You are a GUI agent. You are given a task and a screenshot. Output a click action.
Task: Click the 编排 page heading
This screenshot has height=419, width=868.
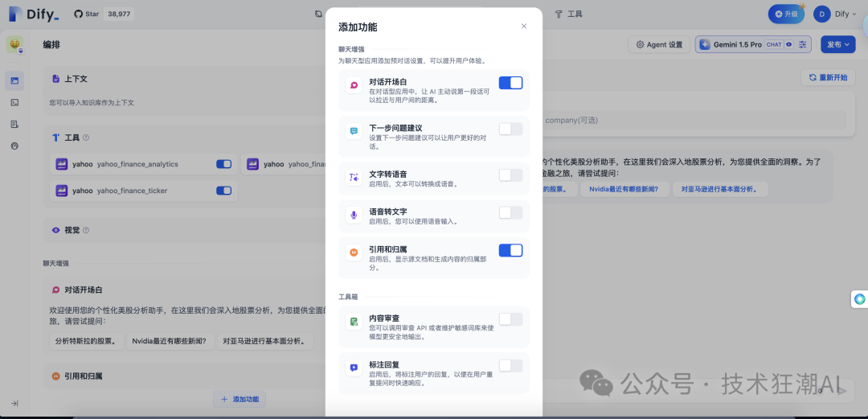click(51, 45)
